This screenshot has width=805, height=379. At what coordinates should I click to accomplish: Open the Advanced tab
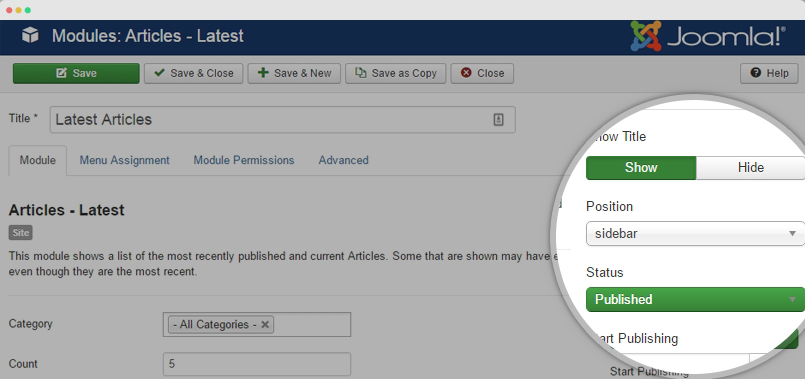point(343,160)
